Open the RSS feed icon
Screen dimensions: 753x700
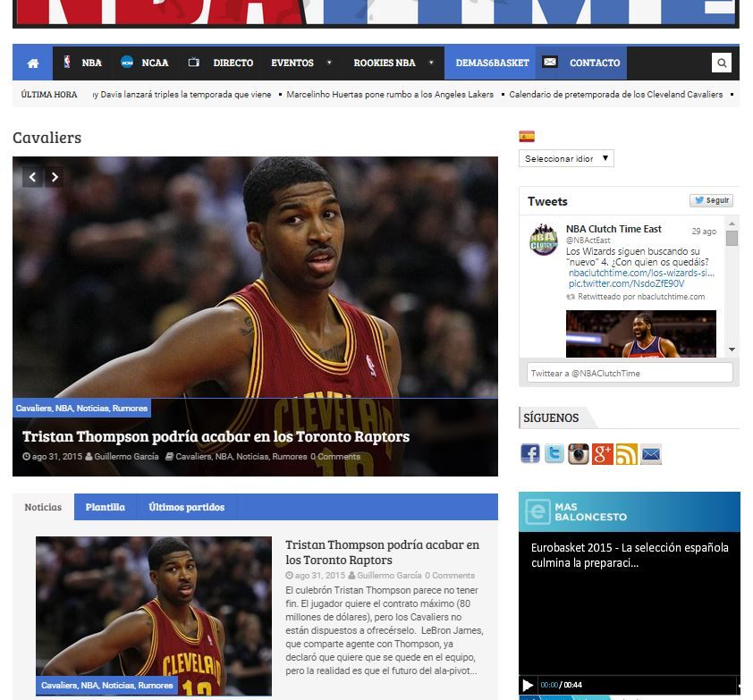click(627, 454)
